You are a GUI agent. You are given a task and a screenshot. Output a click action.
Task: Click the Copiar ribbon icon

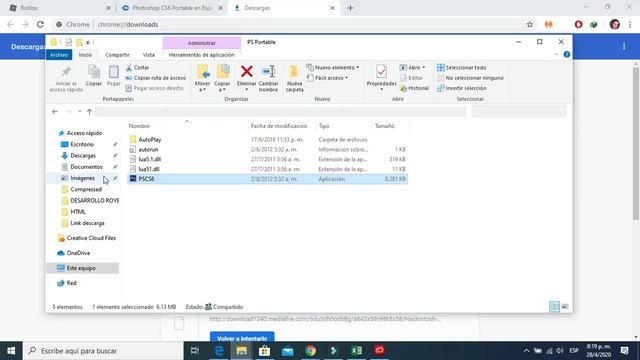point(93,76)
